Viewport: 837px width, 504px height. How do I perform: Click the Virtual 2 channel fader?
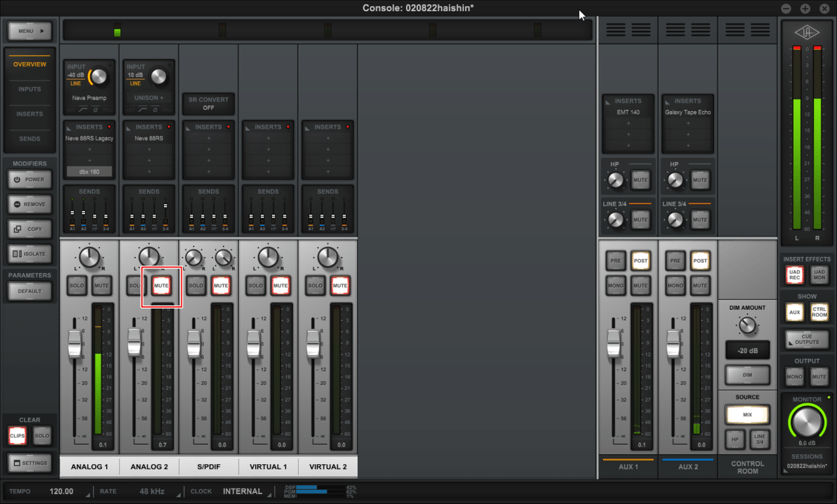tap(313, 344)
